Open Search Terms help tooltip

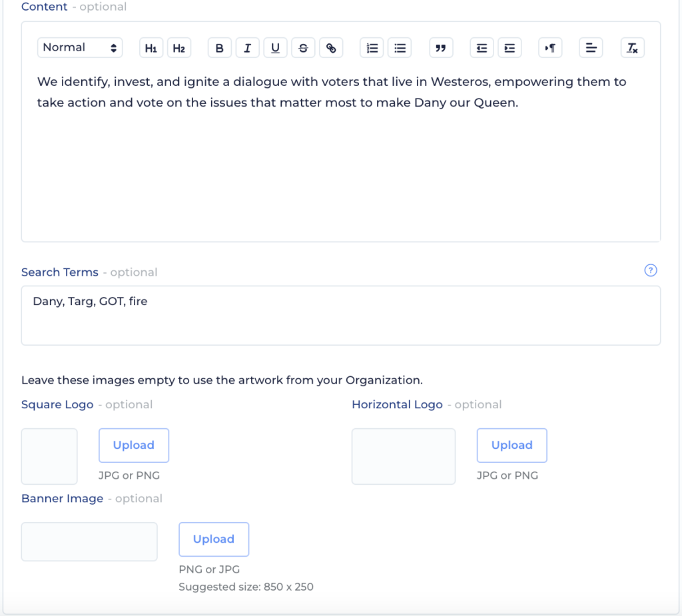pos(651,270)
